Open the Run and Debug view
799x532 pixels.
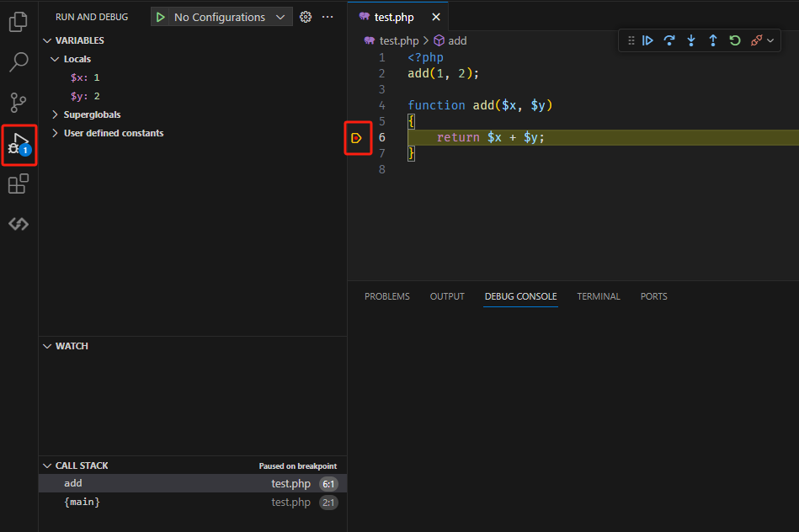click(19, 146)
